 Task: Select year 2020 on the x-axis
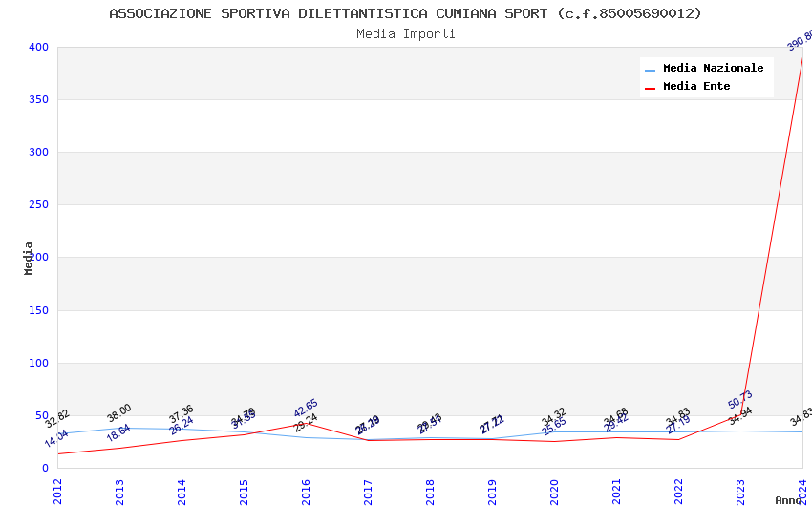pyautogui.click(x=555, y=492)
